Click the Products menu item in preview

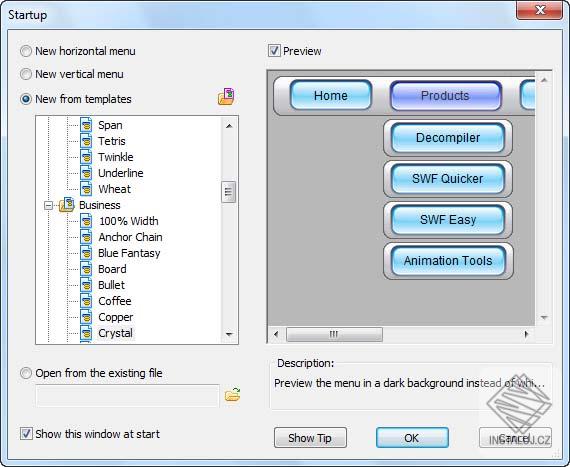pos(445,96)
